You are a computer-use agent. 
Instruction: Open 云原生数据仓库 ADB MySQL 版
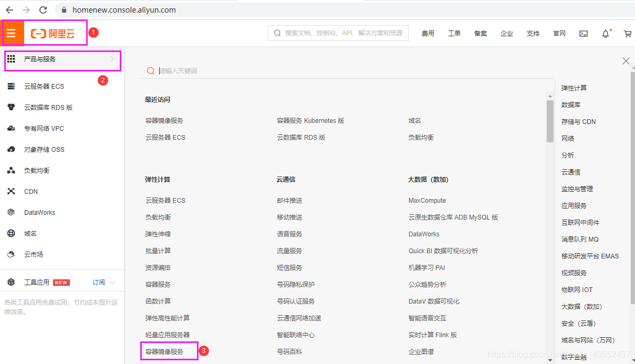(x=453, y=217)
